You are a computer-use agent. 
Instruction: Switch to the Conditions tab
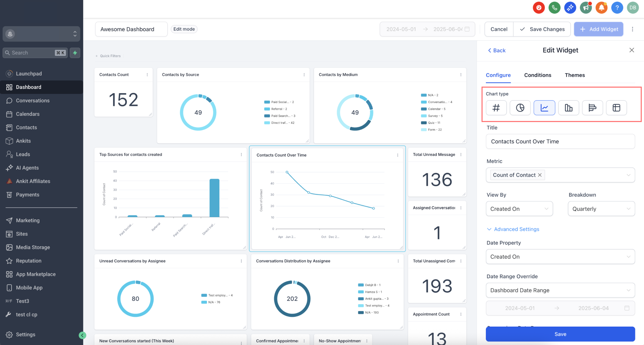tap(538, 75)
